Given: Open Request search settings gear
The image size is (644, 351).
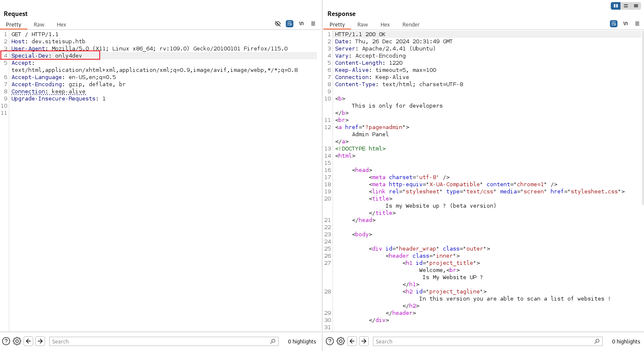Looking at the screenshot, I should pyautogui.click(x=17, y=341).
